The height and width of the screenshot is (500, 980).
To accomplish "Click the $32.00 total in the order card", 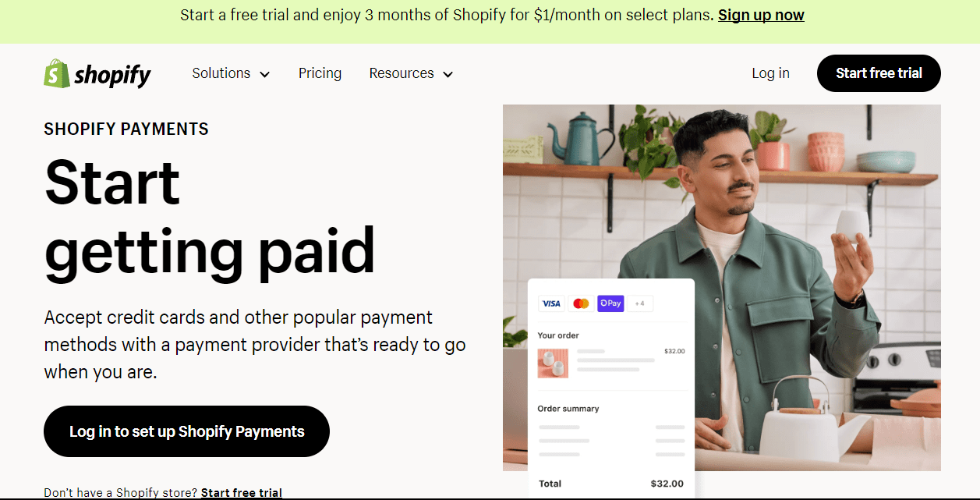I will pos(667,484).
